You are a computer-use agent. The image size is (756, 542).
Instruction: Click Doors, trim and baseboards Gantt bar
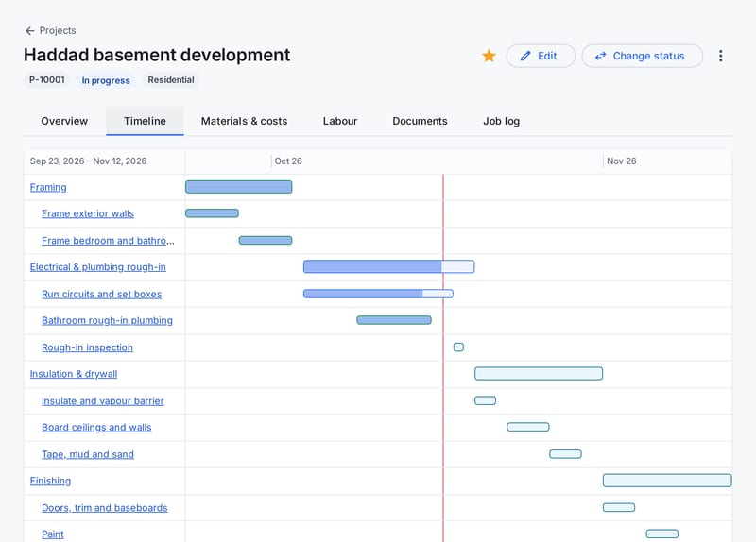click(619, 507)
